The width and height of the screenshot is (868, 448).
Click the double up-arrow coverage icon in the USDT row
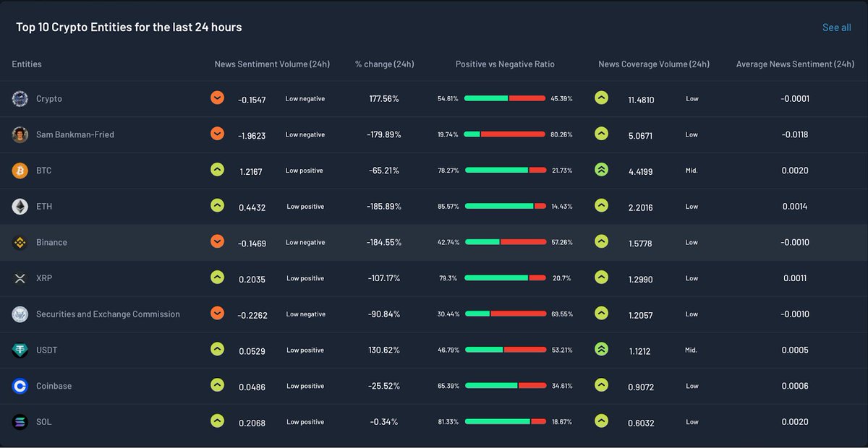click(601, 349)
